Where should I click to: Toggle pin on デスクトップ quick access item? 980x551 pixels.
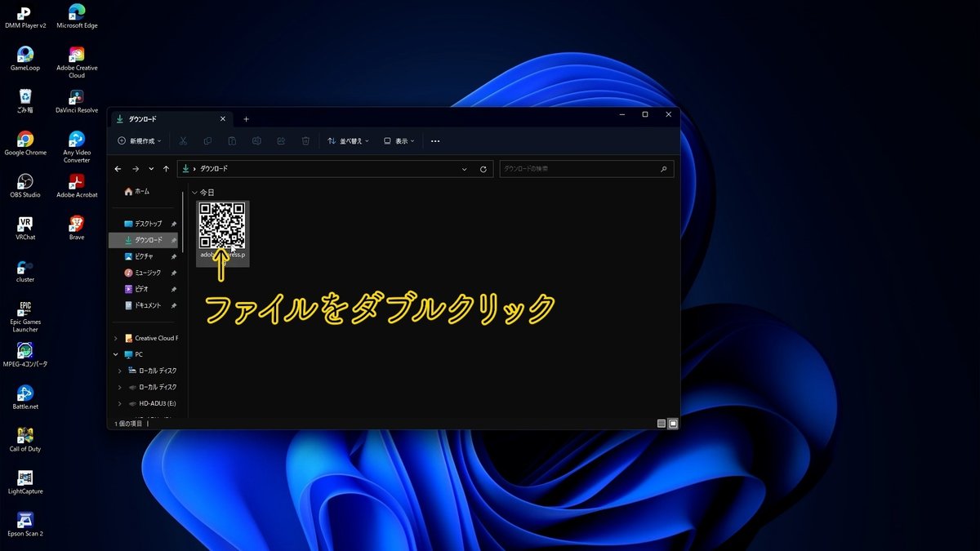pyautogui.click(x=174, y=224)
